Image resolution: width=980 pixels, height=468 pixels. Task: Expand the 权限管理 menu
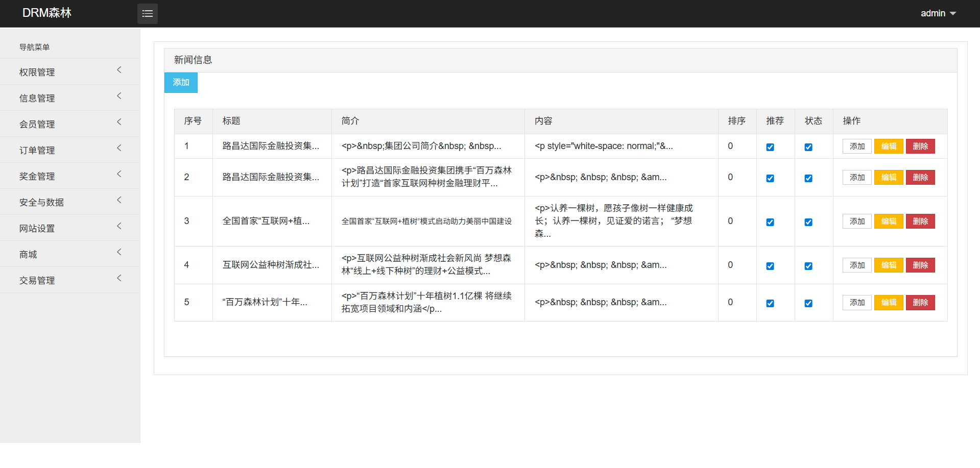[x=70, y=72]
